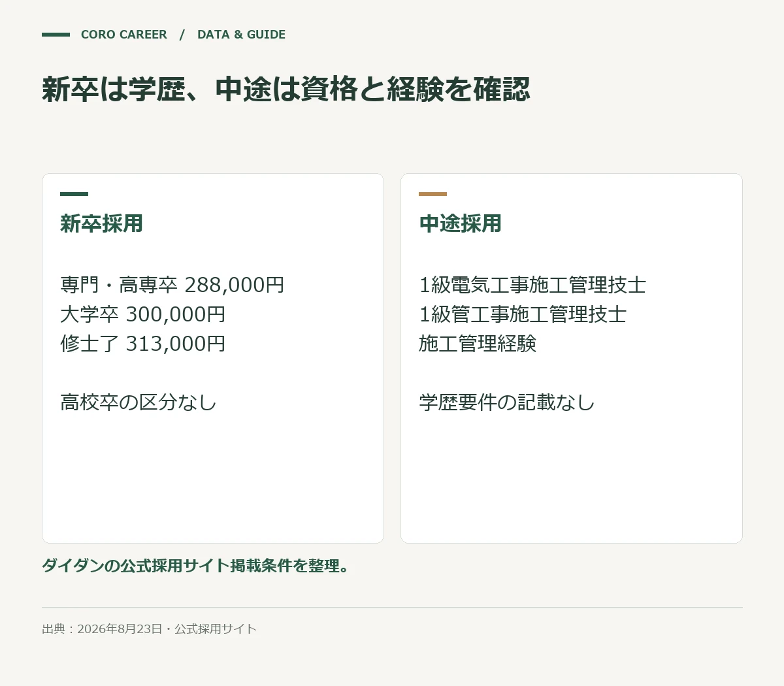Click the note 高校卒の区分なし
784x686 pixels.
(139, 402)
